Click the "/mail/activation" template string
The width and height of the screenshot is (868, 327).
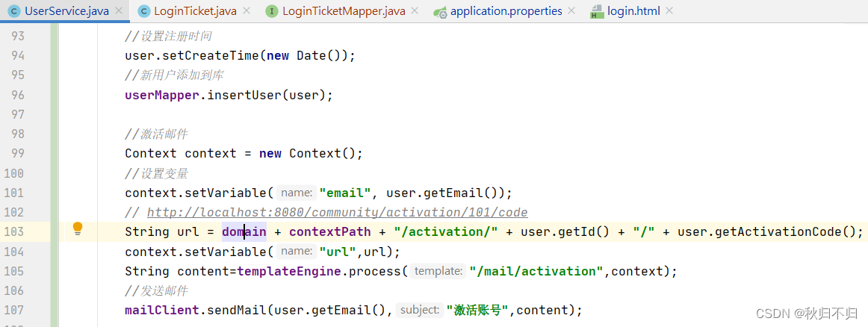click(536, 271)
